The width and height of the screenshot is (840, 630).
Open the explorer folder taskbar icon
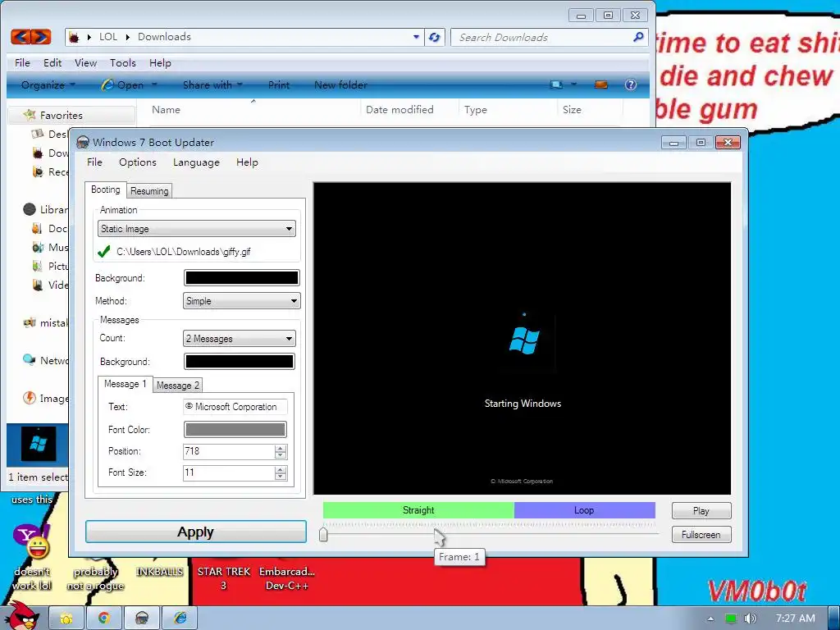click(x=66, y=619)
